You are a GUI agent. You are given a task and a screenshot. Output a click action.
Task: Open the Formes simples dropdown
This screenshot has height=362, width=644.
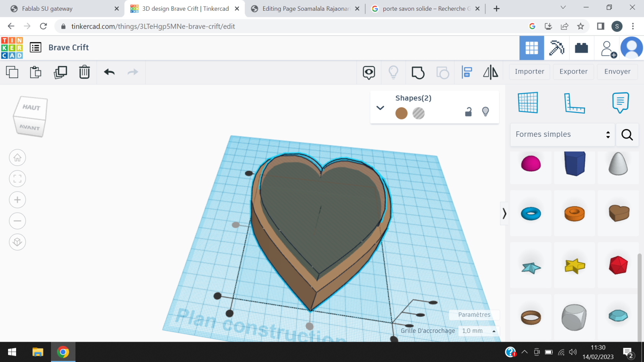click(x=562, y=134)
